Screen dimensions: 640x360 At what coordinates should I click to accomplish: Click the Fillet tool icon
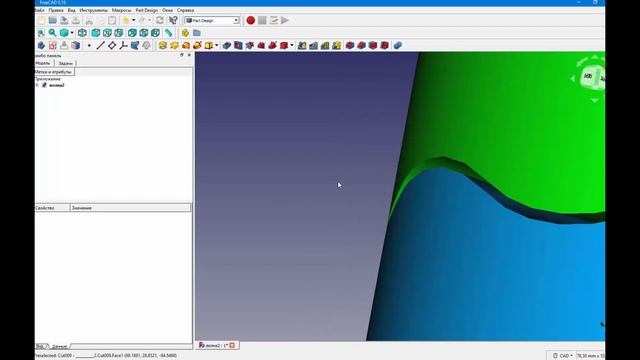click(350, 45)
